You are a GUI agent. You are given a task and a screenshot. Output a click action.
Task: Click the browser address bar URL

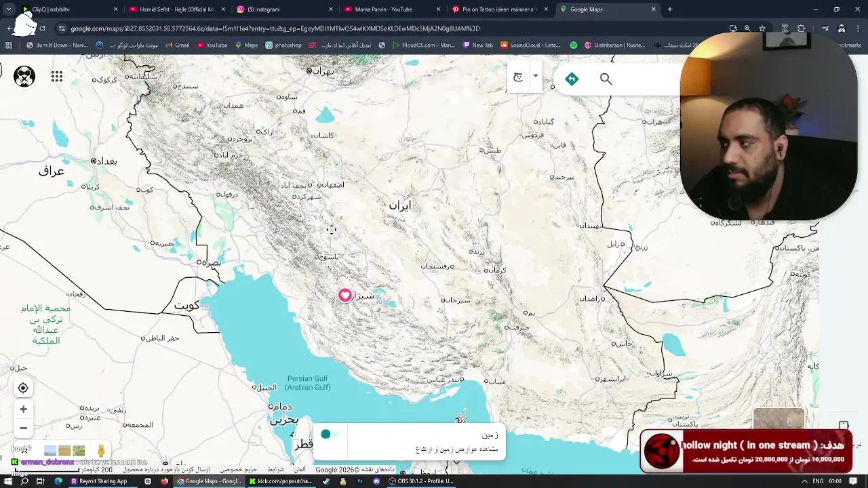coord(275,28)
